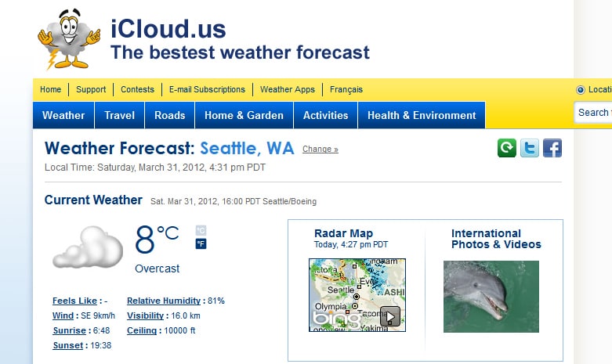The height and width of the screenshot is (364, 612).
Task: Open the Weather Apps link
Action: coord(288,90)
